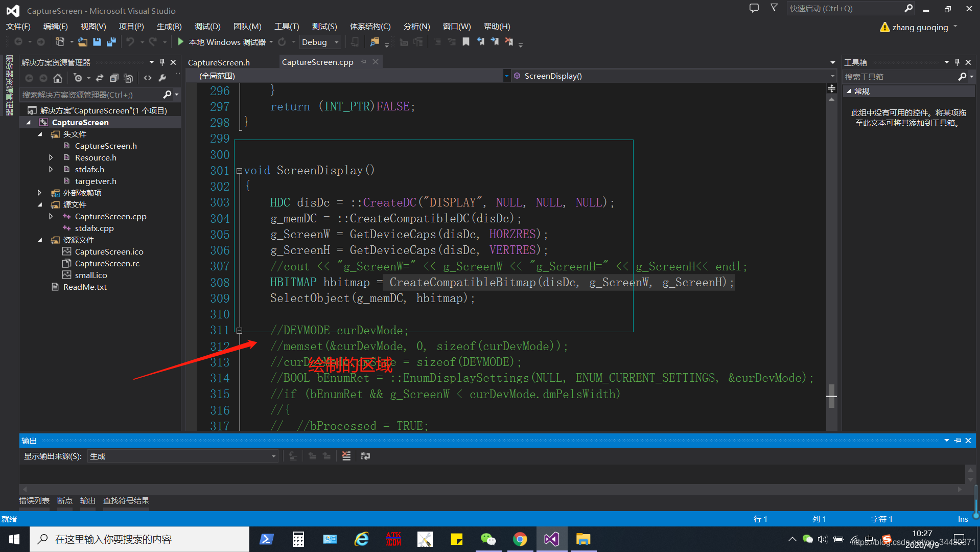Go to the next bookmark

[x=495, y=42]
